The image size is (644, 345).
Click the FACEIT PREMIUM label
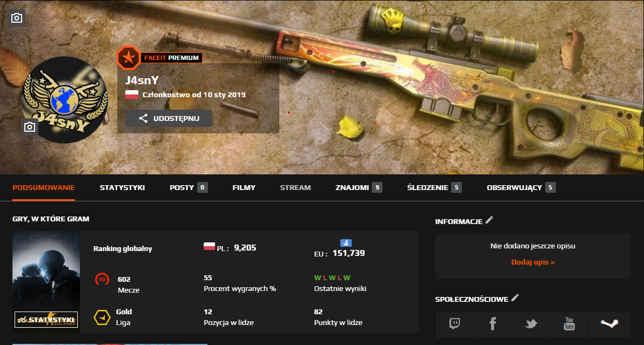[x=171, y=58]
